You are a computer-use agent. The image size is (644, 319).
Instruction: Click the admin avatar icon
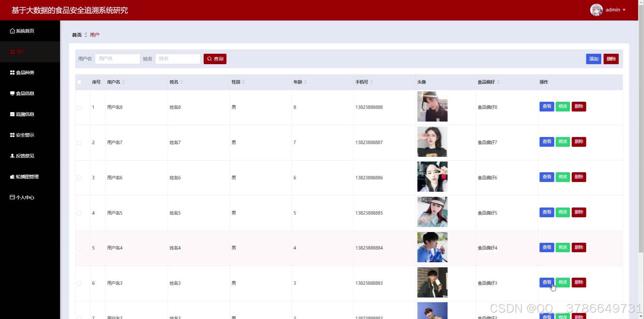tap(596, 10)
